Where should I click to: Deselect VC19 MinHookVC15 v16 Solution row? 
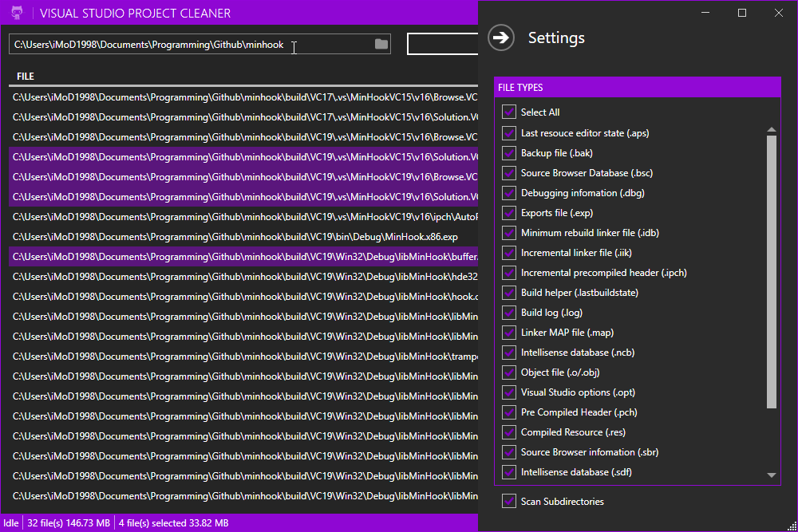click(243, 156)
